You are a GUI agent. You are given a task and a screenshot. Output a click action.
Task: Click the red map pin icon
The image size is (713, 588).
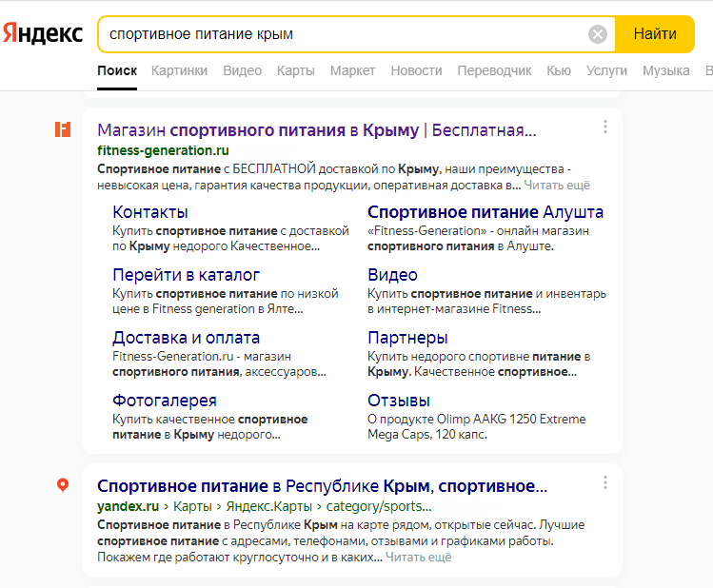click(x=63, y=485)
